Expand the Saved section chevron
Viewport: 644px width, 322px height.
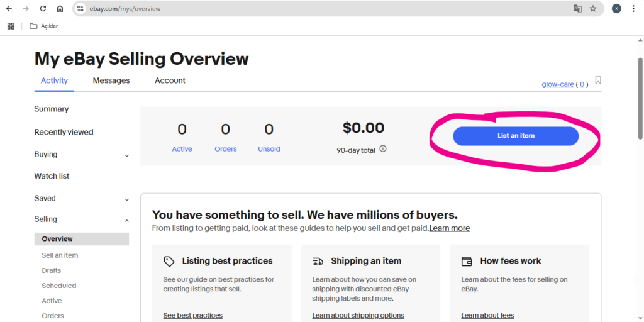coord(127,199)
